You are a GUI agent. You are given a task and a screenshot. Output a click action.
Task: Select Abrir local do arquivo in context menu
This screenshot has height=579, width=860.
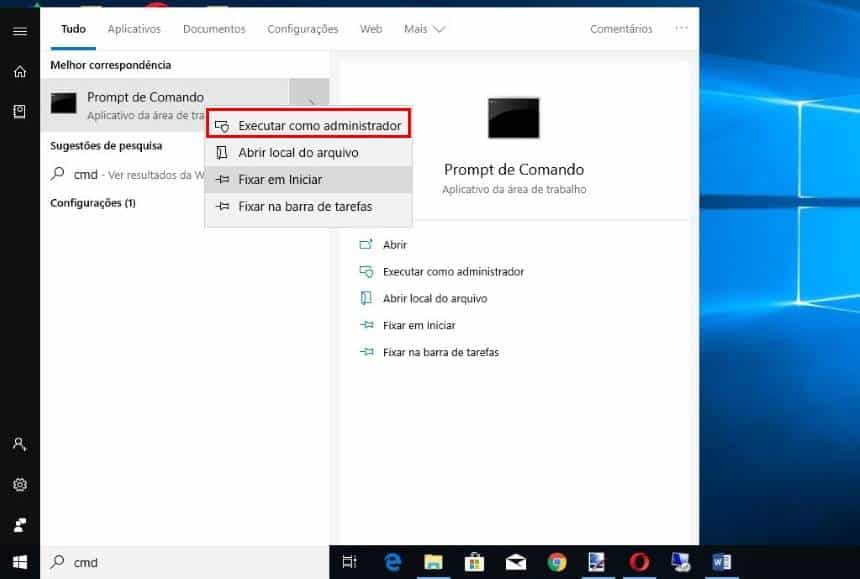(309, 152)
